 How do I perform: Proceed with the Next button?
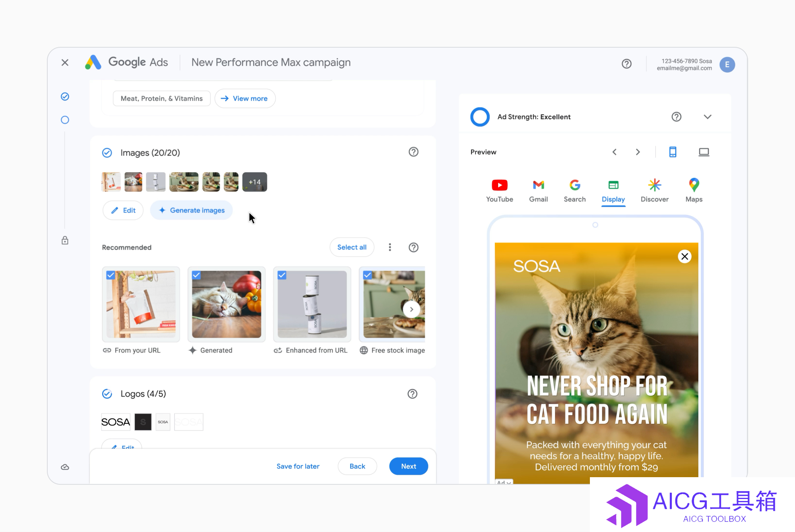click(408, 466)
